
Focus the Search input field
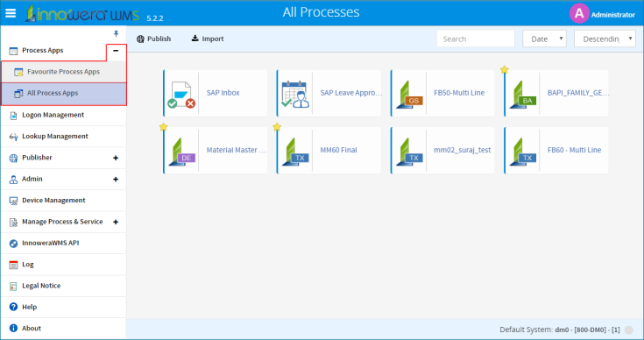click(476, 39)
